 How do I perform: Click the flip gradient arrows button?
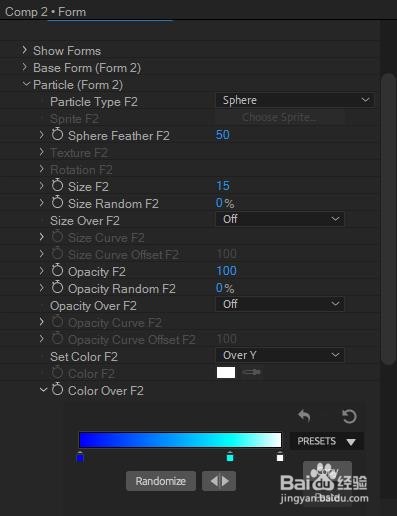click(x=219, y=481)
